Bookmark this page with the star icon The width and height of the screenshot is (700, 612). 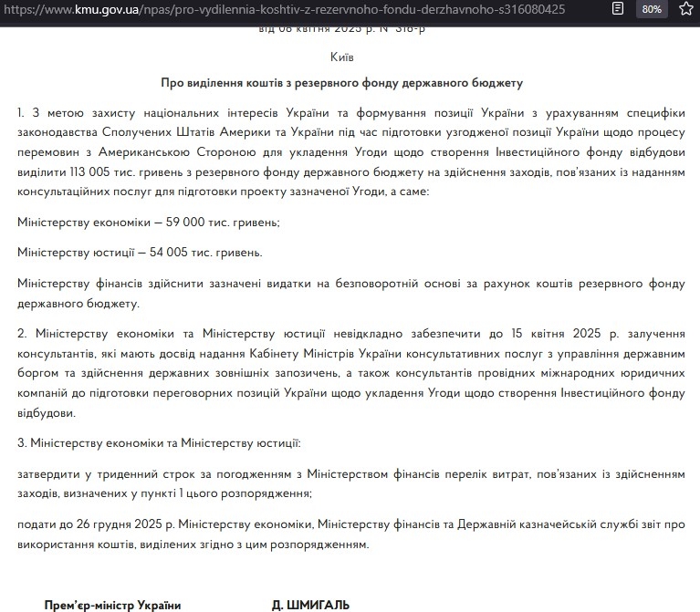685,9
